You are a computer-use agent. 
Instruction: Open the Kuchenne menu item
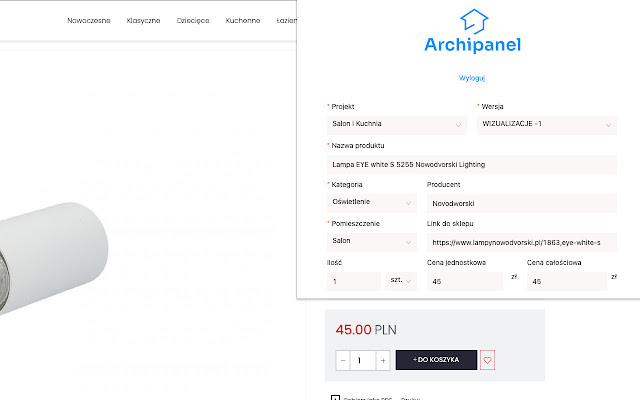(x=243, y=20)
